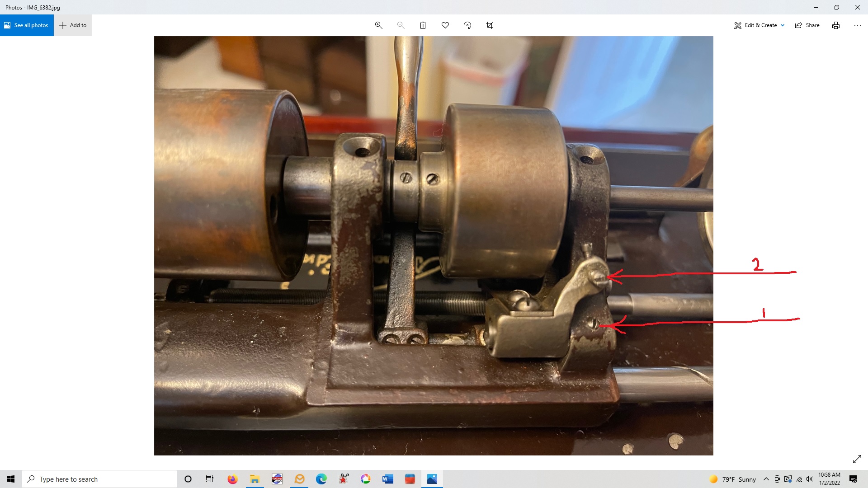868x488 pixels.
Task: Open the Task View icon
Action: (x=210, y=479)
